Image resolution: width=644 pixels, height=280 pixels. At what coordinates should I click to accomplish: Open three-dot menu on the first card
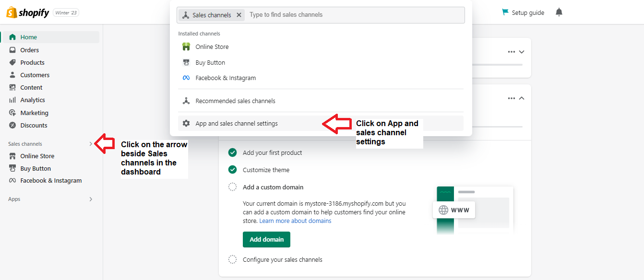coord(512,52)
